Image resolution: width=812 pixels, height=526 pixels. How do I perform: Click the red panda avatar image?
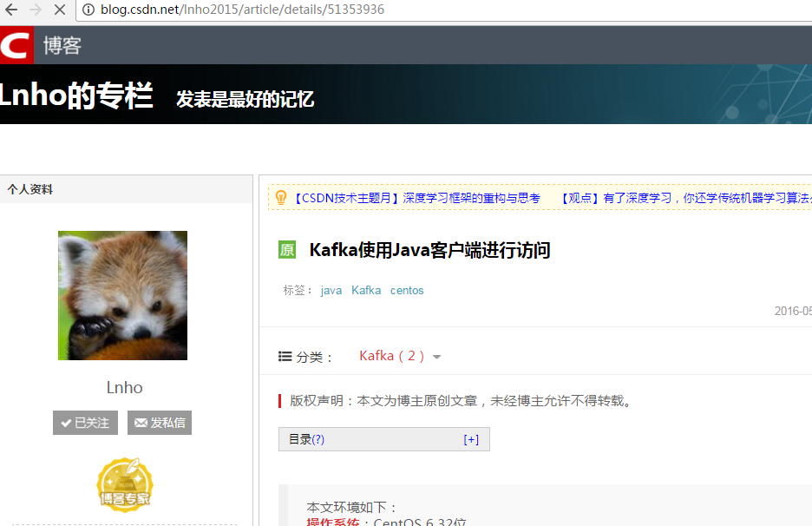coord(122,295)
